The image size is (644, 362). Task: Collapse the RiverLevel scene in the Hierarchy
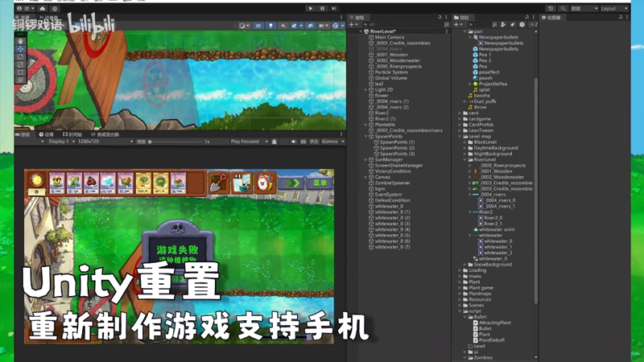[361, 31]
